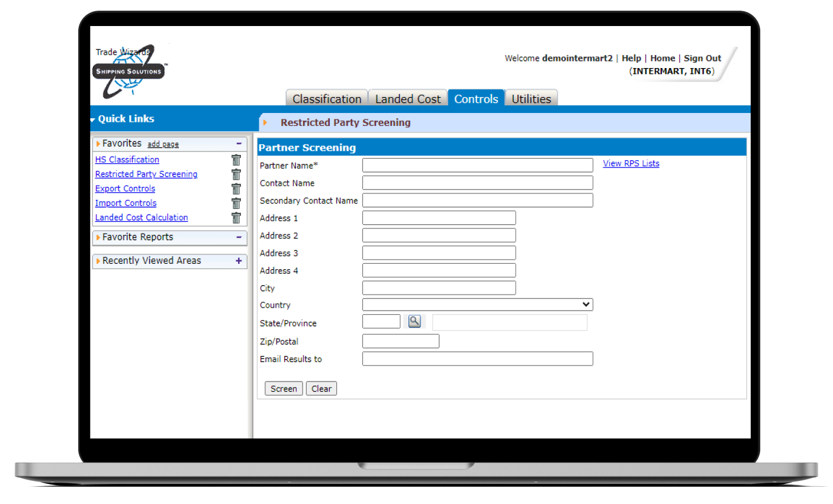The height and width of the screenshot is (504, 833).
Task: Click Clear to reset the form
Action: 321,389
